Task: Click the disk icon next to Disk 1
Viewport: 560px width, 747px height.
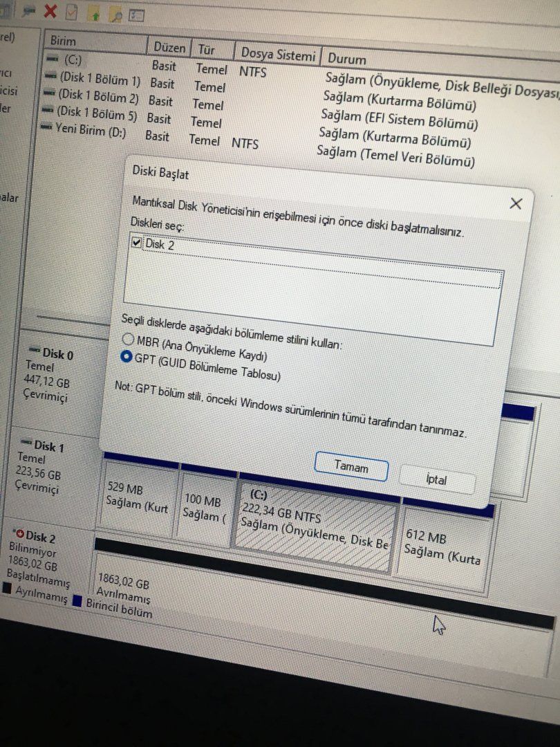Action: click(27, 443)
